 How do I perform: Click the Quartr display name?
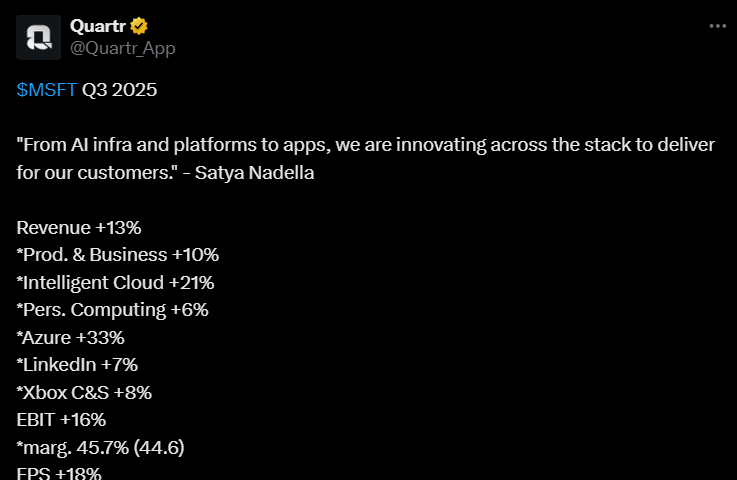coord(98,26)
